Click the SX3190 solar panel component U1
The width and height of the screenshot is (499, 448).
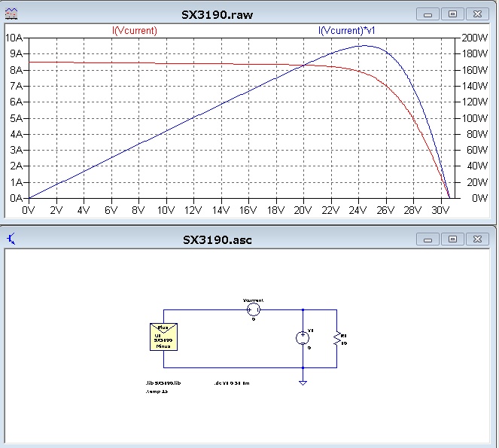coord(163,337)
